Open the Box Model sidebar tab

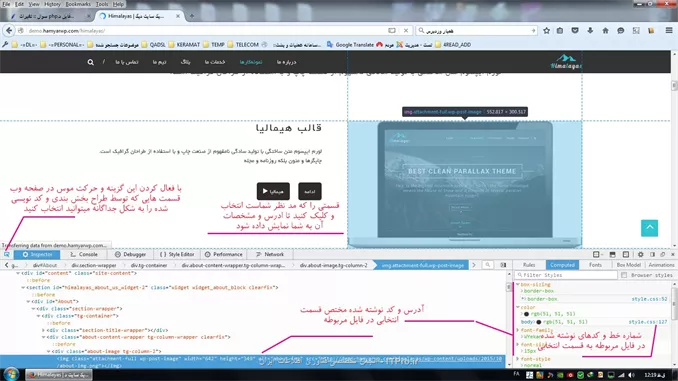pos(628,265)
